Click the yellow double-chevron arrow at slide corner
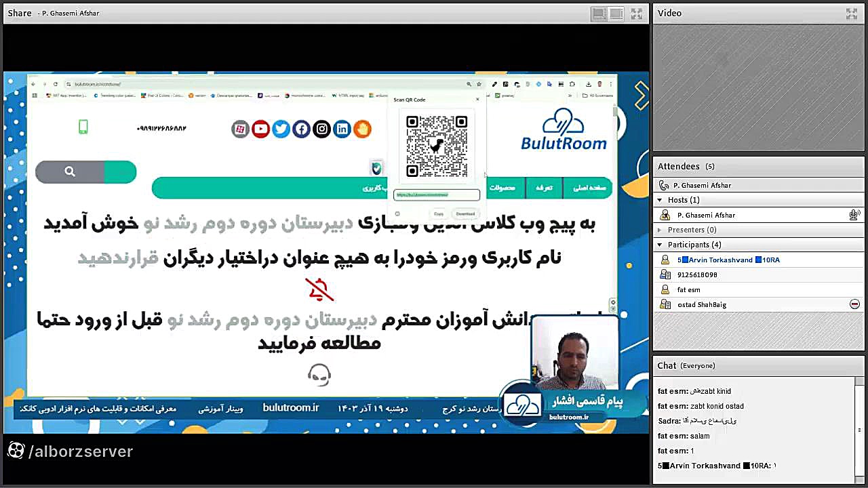Screen dimensions: 868x488 point(641,96)
